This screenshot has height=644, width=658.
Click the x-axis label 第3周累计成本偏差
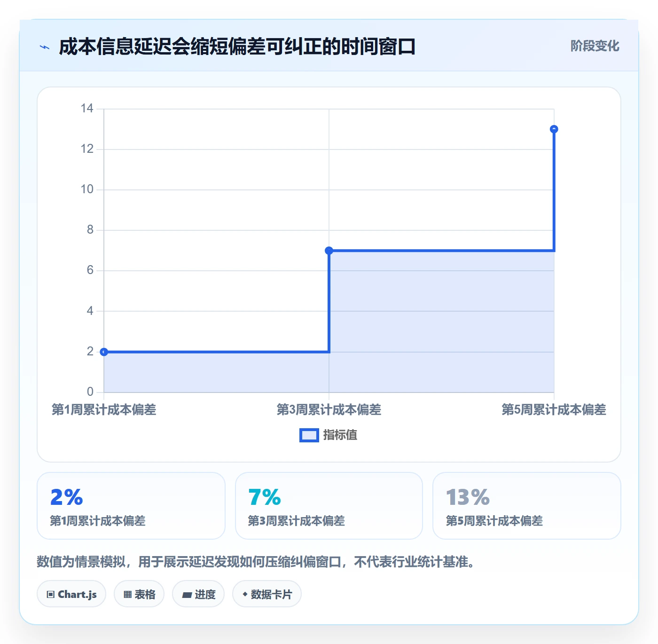[x=329, y=410]
